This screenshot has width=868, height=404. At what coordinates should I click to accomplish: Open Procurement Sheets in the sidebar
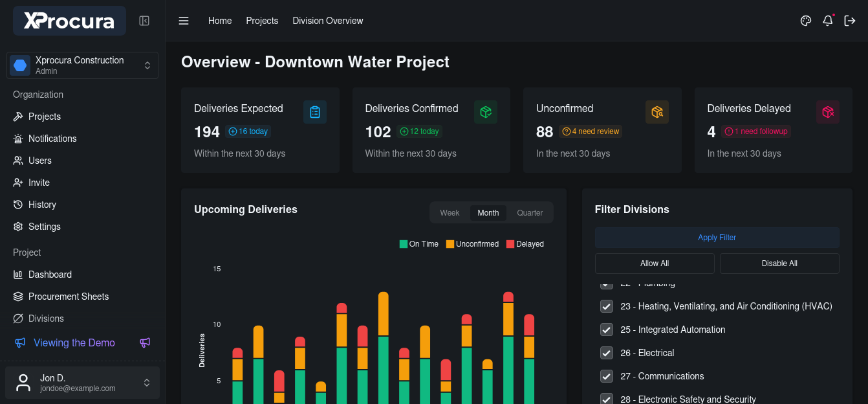tap(69, 297)
